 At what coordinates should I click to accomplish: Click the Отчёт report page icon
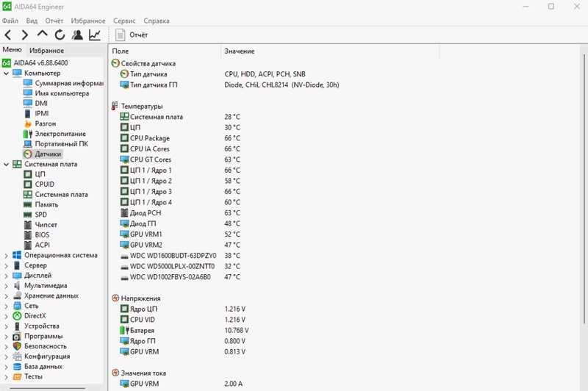click(x=120, y=35)
